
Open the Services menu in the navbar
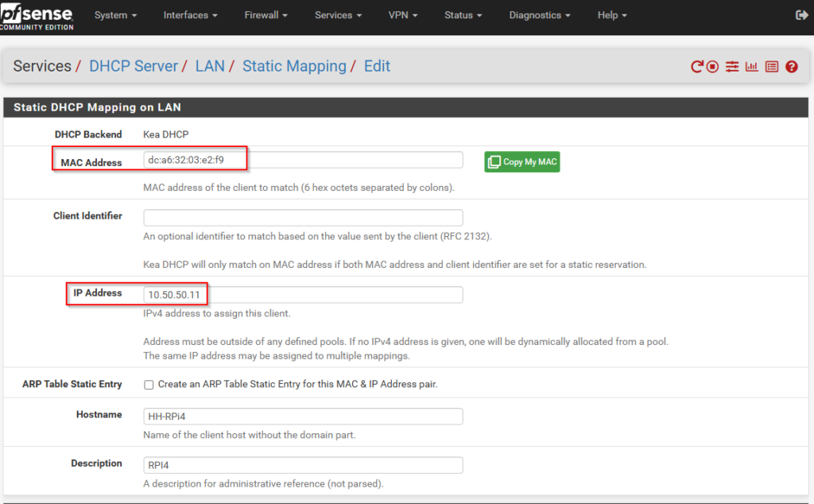pos(338,15)
